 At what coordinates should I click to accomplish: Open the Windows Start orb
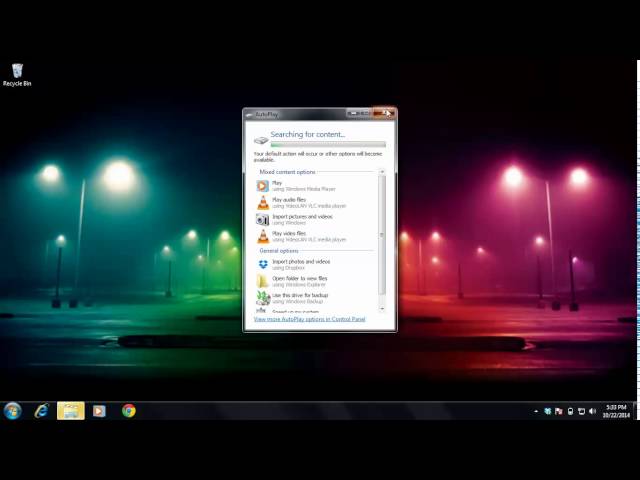[13, 411]
